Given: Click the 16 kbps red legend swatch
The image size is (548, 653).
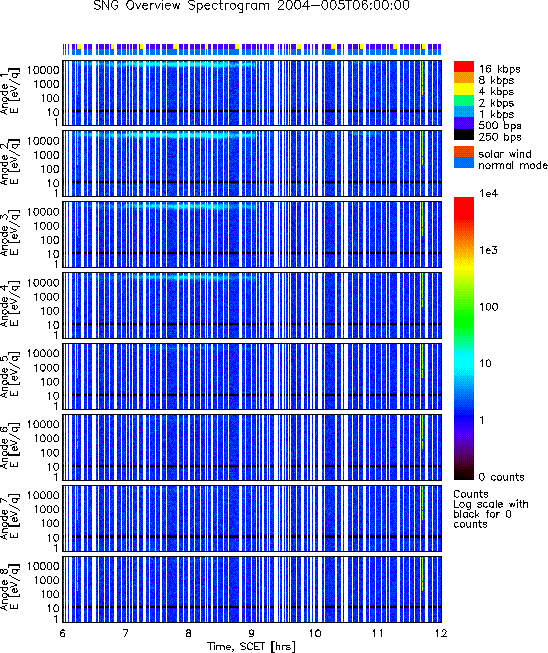Looking at the screenshot, I should pos(464,67).
